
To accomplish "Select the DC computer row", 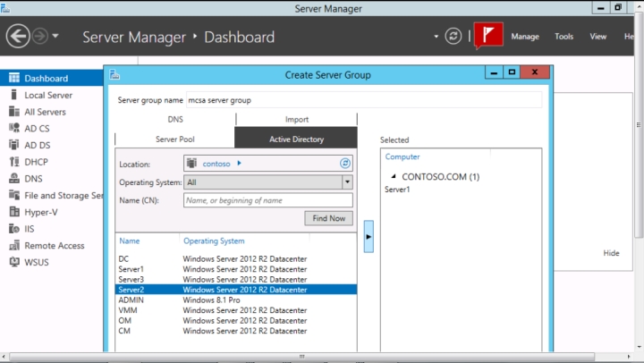I will click(236, 259).
